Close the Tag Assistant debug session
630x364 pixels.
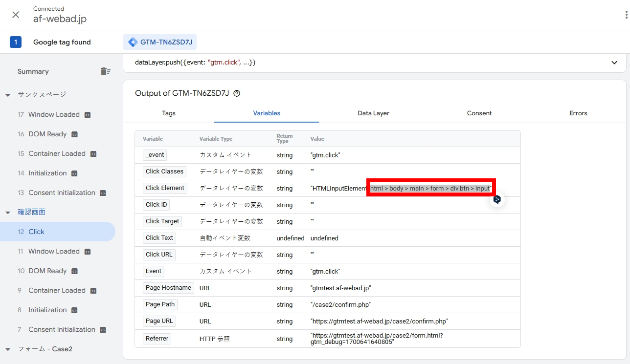tap(16, 15)
